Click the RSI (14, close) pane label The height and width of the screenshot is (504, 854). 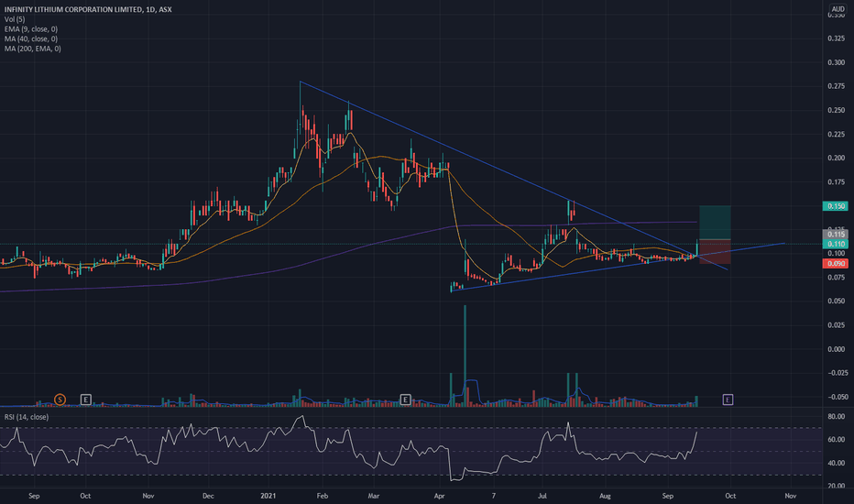click(x=27, y=417)
